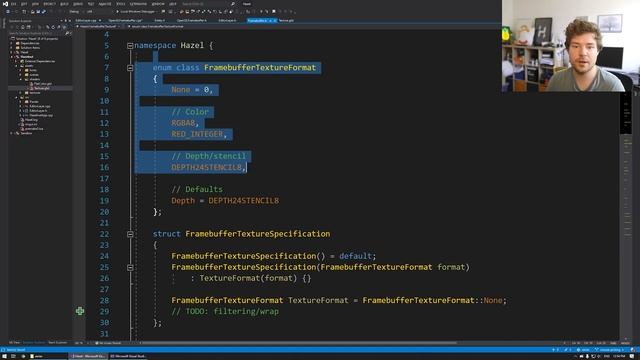This screenshot has height=360, width=640.
Task: Click the Solution Explorer bottom tab
Action: tap(33, 343)
